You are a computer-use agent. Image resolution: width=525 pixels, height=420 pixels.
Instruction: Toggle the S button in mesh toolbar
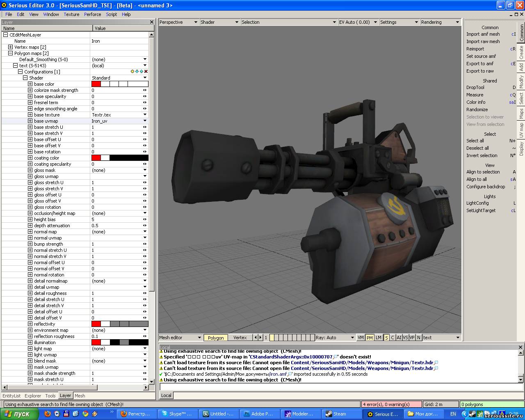(386, 338)
